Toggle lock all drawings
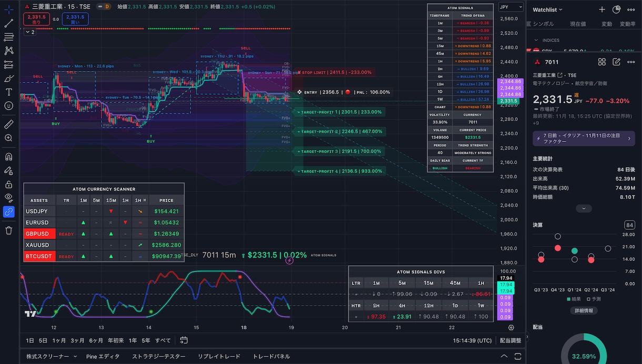This screenshot has width=642, height=364. click(x=8, y=184)
